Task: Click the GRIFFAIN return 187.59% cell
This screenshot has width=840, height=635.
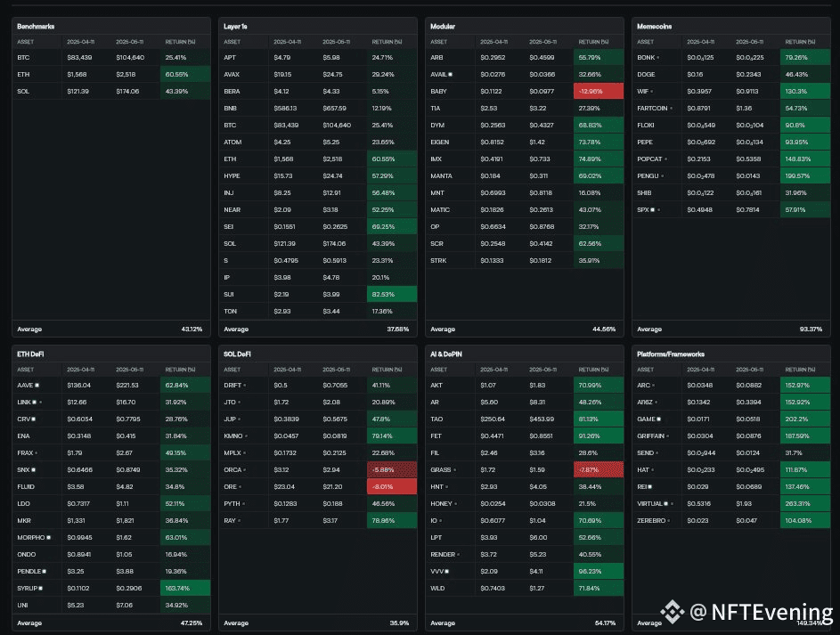Action: click(805, 436)
